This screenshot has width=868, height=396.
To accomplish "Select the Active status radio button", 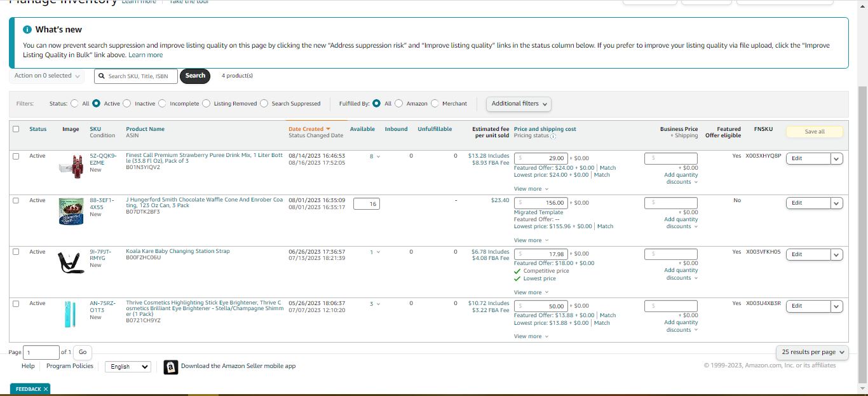I will (x=96, y=104).
